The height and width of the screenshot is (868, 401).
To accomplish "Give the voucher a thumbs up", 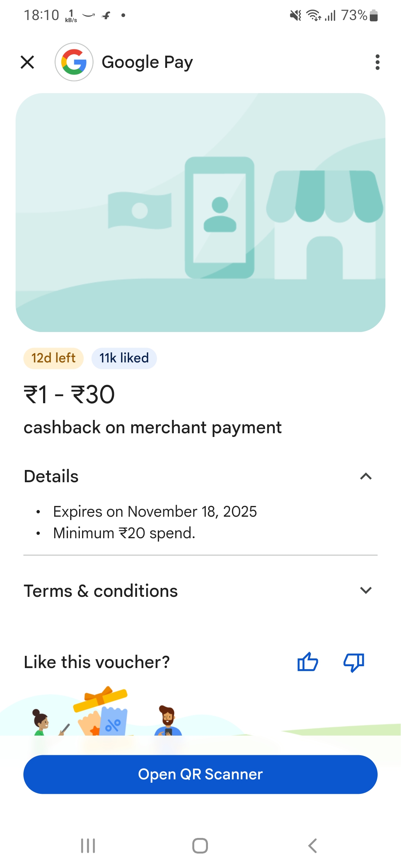I will click(307, 663).
